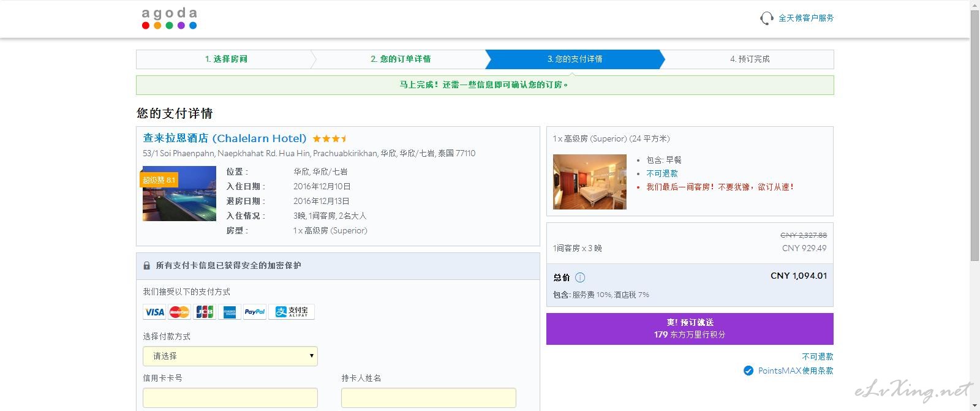Open the PointsMAX使用条款 link
This screenshot has width=980, height=411.
(x=796, y=371)
